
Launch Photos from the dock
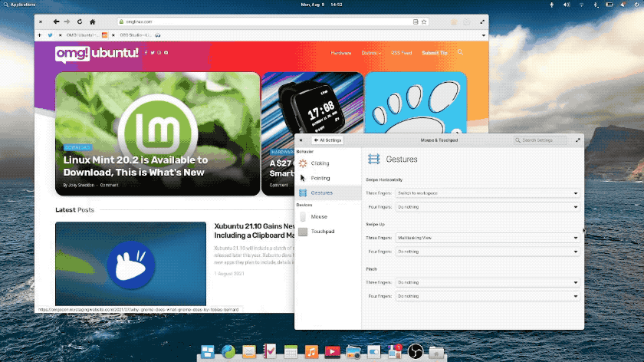[353, 352]
